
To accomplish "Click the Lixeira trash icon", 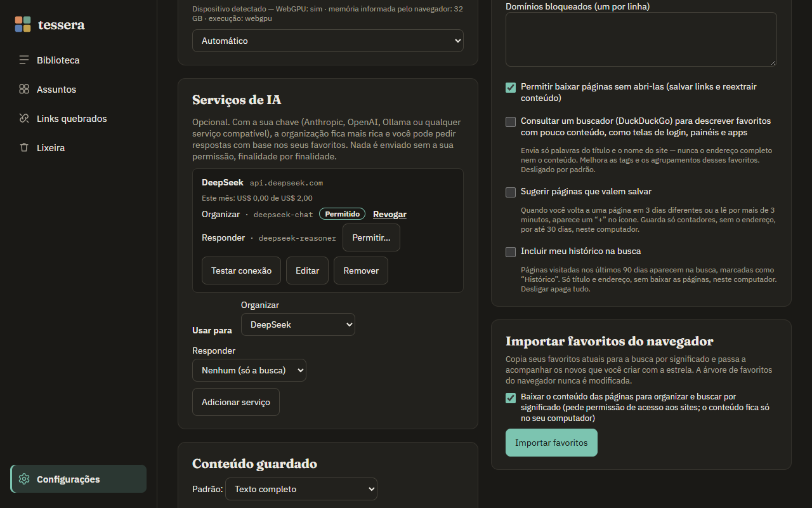I will (x=24, y=148).
